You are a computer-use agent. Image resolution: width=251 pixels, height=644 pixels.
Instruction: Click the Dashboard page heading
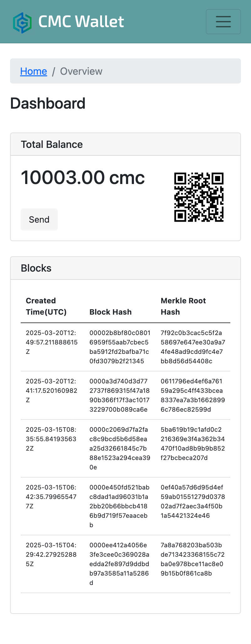click(x=48, y=104)
